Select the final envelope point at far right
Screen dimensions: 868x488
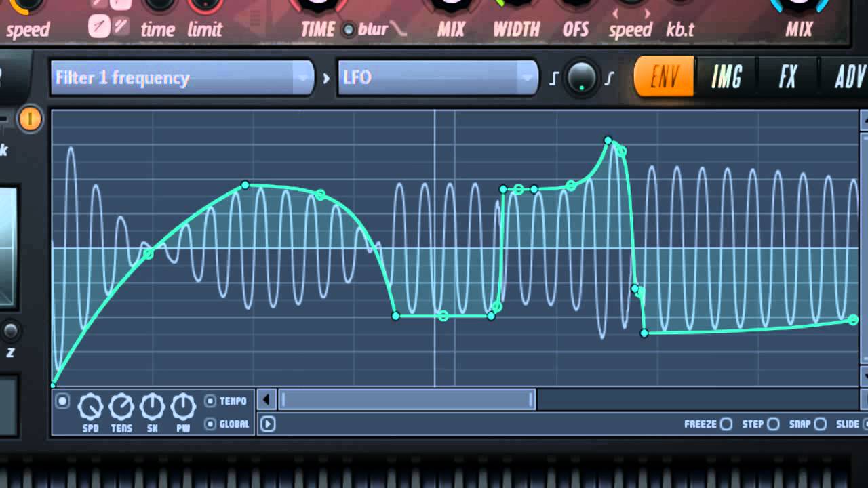[853, 320]
